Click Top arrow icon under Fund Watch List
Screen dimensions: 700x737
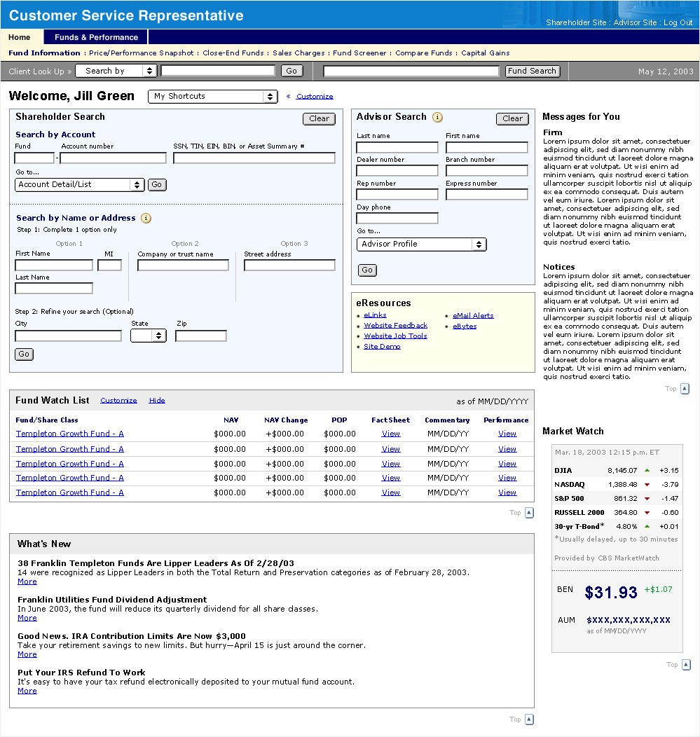click(529, 513)
